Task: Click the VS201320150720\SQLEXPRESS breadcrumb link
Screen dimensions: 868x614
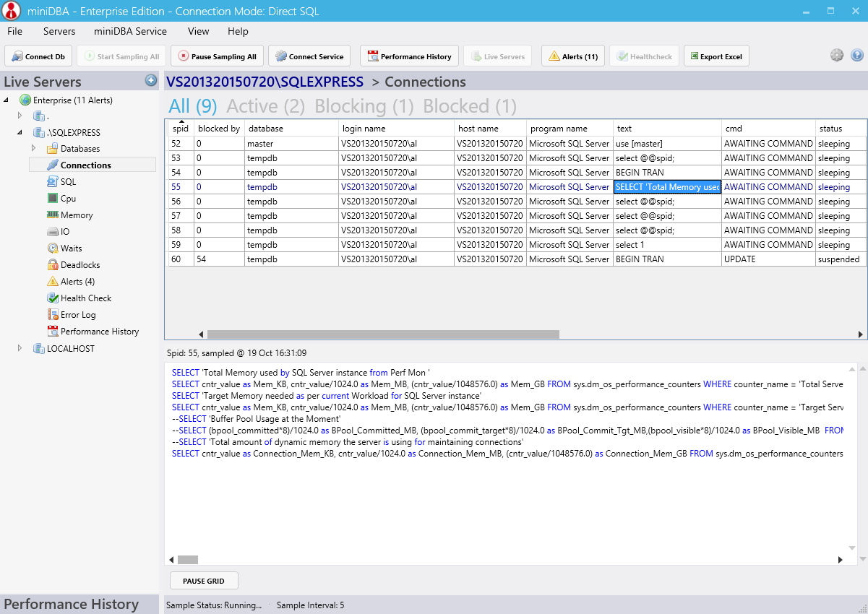Action: click(265, 82)
